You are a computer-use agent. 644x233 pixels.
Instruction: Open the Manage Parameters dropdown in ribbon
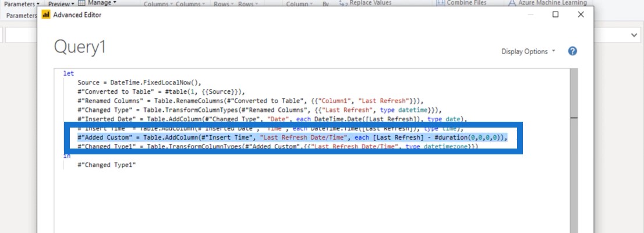pos(22,4)
